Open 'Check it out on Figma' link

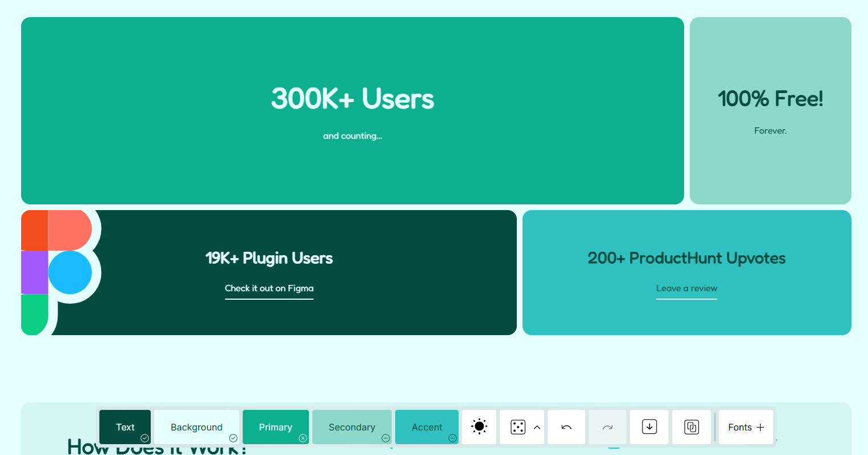coord(269,288)
